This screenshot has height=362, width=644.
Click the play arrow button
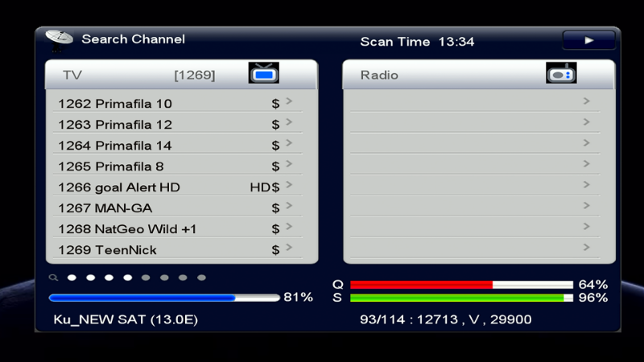tap(588, 40)
